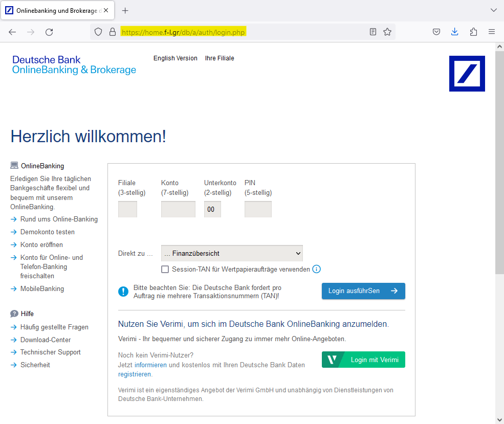This screenshot has height=424, width=504.
Task: Click the extensions puzzle piece icon
Action: (473, 32)
